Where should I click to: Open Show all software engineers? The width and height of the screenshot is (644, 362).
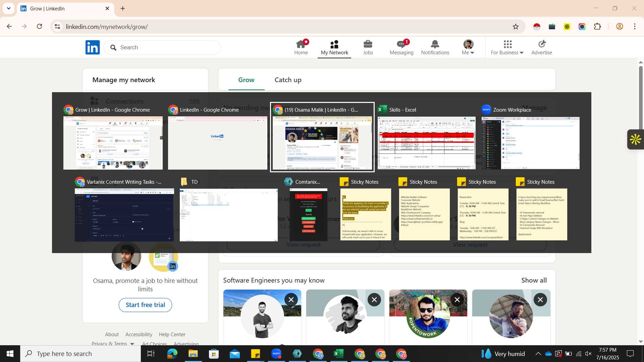click(534, 280)
